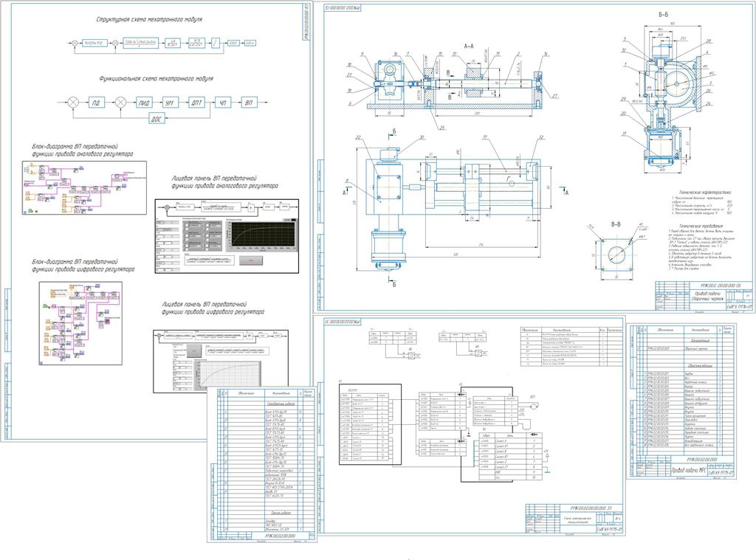This screenshot has height=560, width=756.
Task: Select the УМ block in functional scheme
Action: pos(170,103)
